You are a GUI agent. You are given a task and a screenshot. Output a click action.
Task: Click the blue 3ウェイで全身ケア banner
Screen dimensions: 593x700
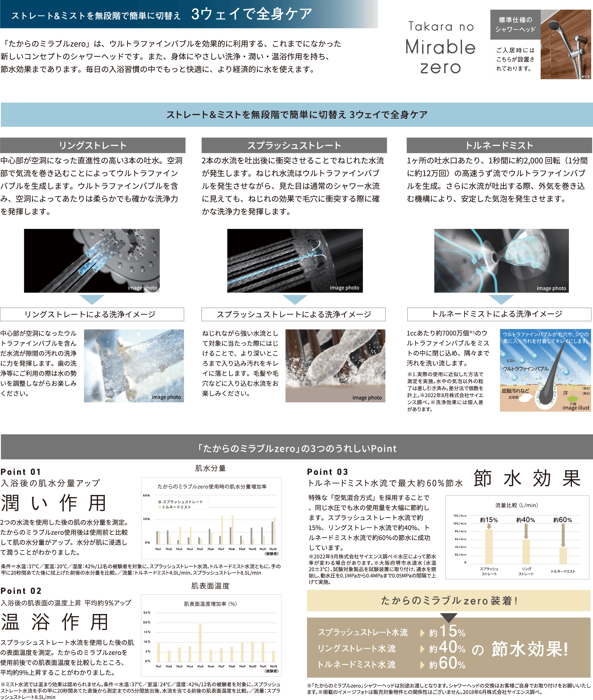click(297, 115)
